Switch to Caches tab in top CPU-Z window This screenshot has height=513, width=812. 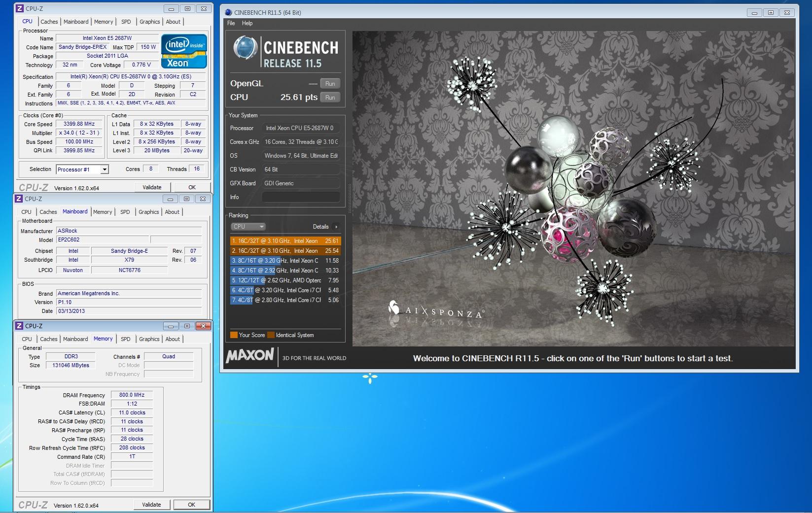[49, 22]
